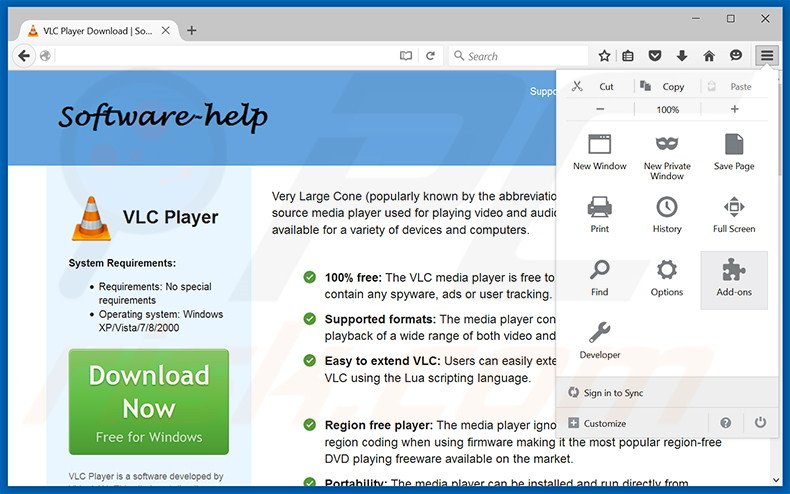Copy selection from menu panel
The height and width of the screenshot is (494, 790).
(x=667, y=87)
